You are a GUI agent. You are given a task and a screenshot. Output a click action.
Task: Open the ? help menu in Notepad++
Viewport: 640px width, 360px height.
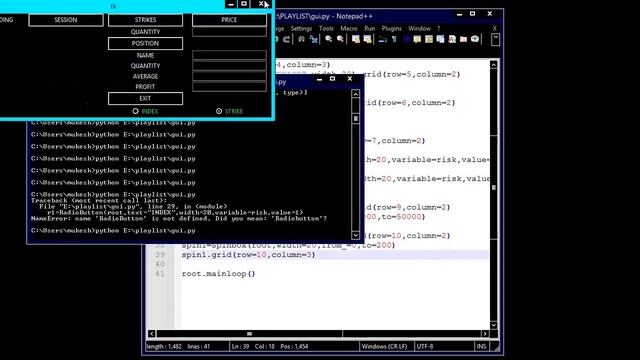438,29
